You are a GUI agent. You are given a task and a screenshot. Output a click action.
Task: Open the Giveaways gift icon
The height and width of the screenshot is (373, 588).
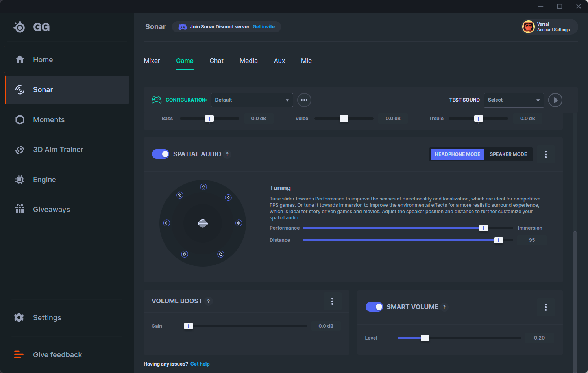pyautogui.click(x=20, y=209)
